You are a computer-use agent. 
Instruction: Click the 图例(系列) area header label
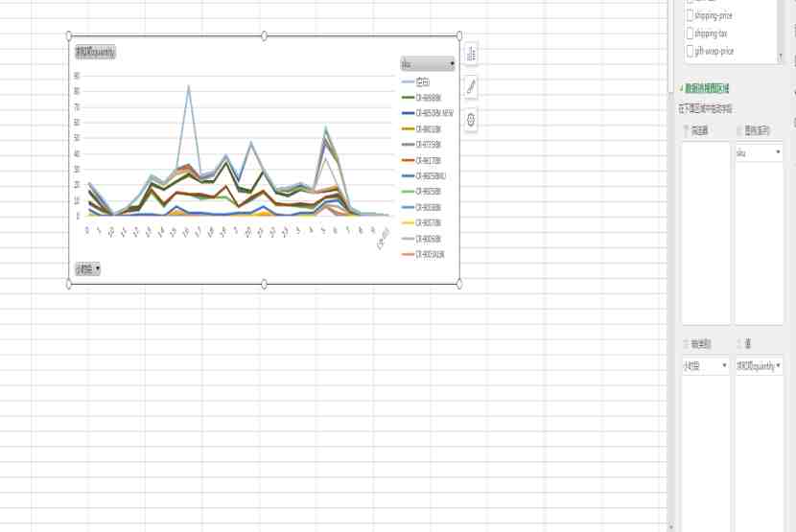(x=757, y=131)
